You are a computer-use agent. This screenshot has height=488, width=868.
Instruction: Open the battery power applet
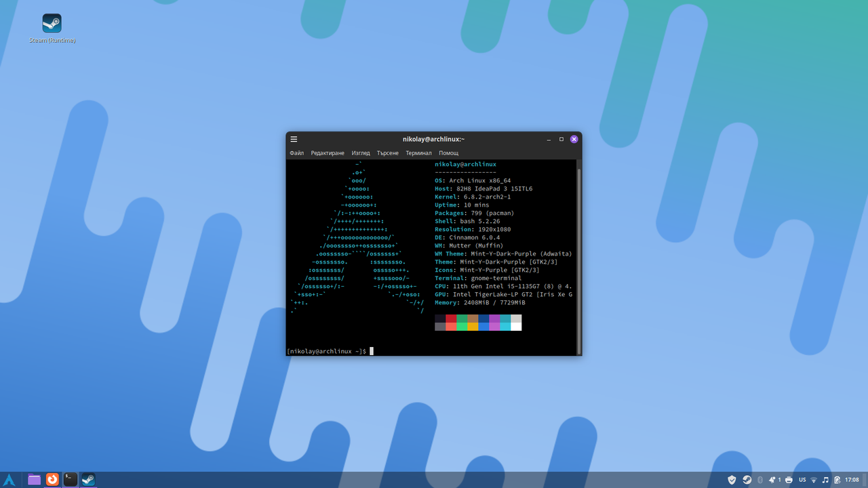pyautogui.click(x=837, y=480)
